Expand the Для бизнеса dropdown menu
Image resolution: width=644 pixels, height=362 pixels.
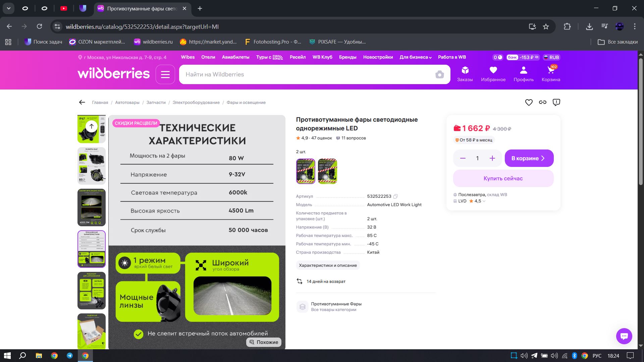coord(415,57)
